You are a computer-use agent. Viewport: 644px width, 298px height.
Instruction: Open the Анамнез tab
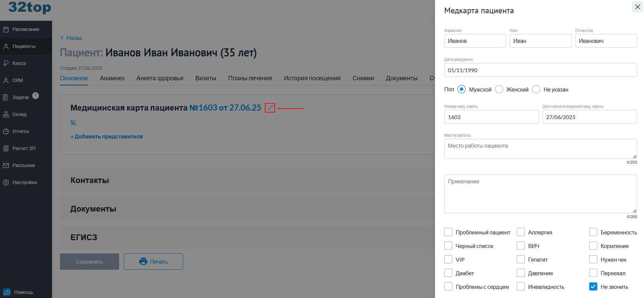[x=112, y=78]
